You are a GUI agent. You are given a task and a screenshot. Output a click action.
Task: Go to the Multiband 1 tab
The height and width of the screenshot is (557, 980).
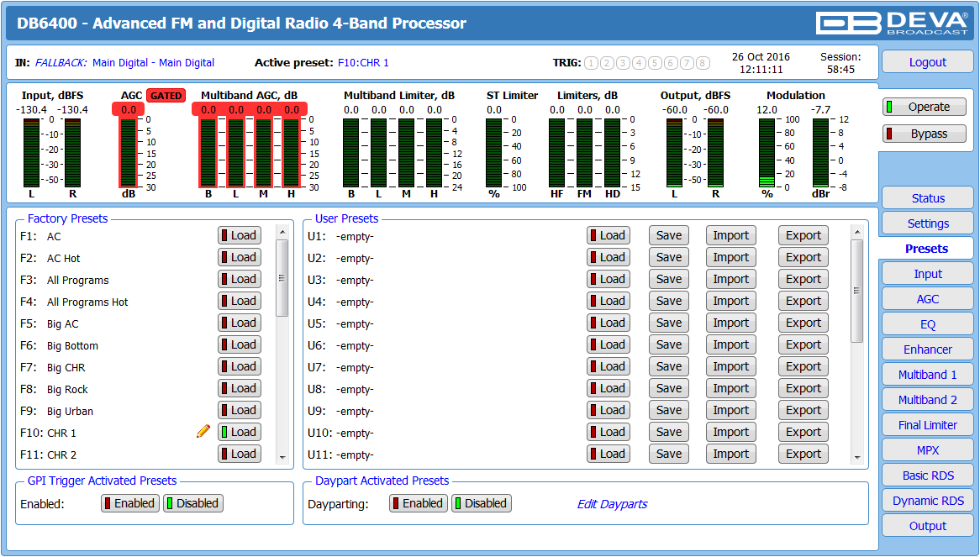coord(928,375)
